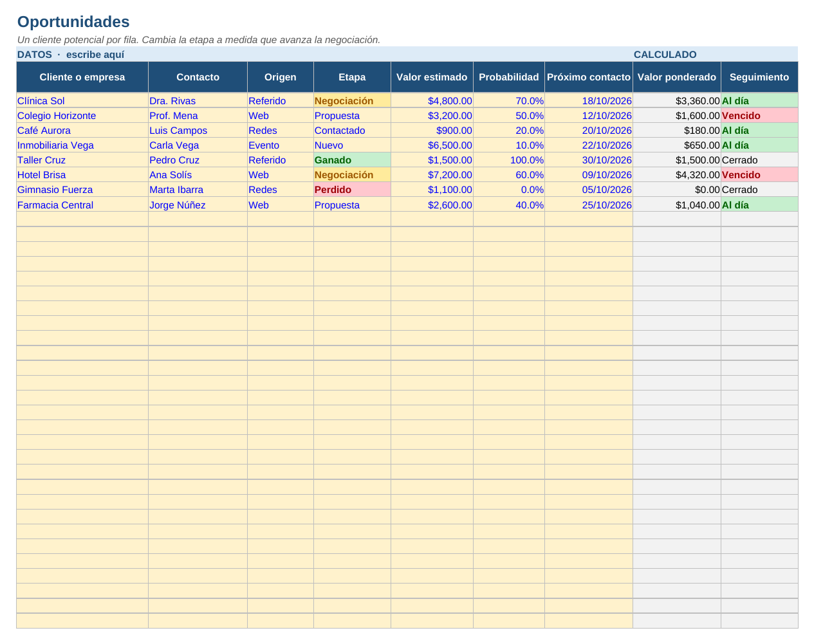Click the '$0.00' weighted value cell
This screenshot has height=644, width=814.
(x=677, y=189)
